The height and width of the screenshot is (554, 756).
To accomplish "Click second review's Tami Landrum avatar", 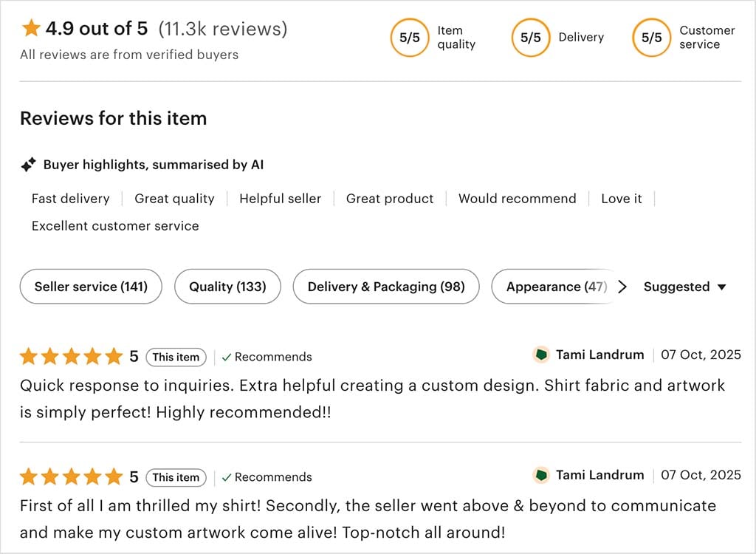I will [541, 475].
